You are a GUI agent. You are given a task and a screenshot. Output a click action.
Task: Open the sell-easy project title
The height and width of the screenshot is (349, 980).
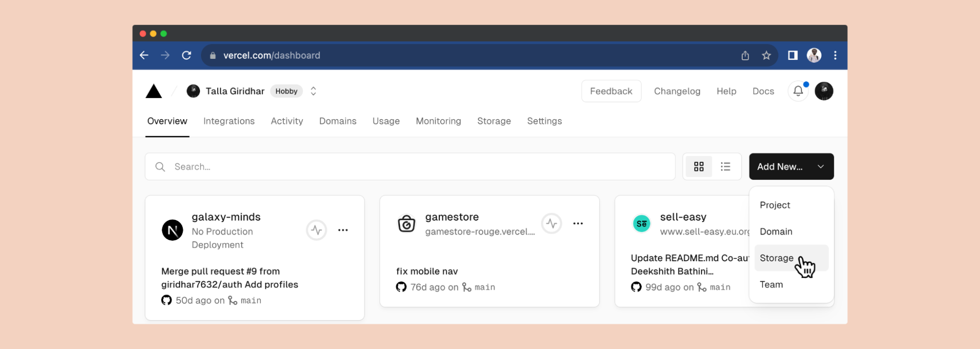(x=683, y=217)
